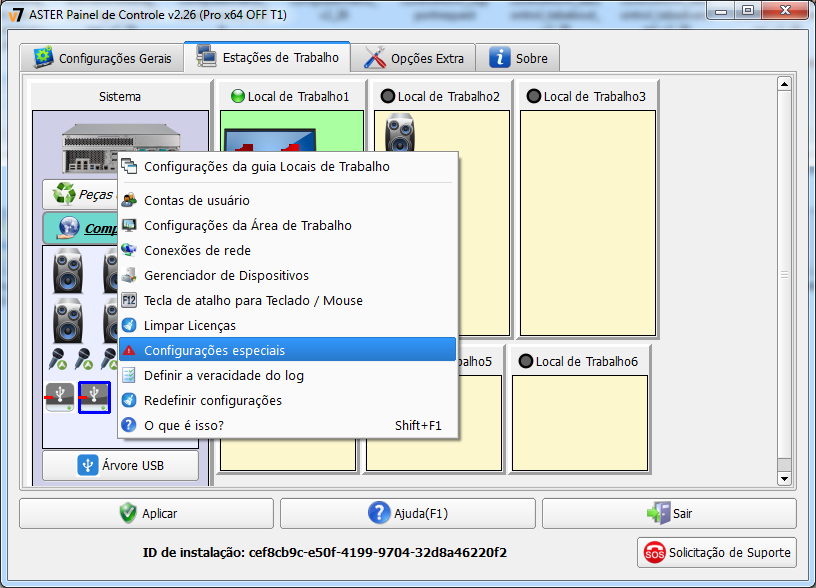The image size is (816, 588).
Task: Click the Aplicar button
Action: point(147,514)
